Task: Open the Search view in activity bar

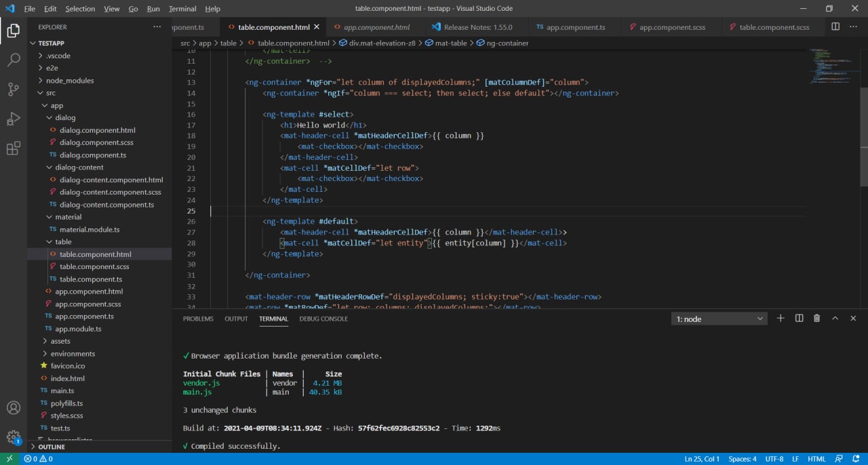Action: (13, 60)
